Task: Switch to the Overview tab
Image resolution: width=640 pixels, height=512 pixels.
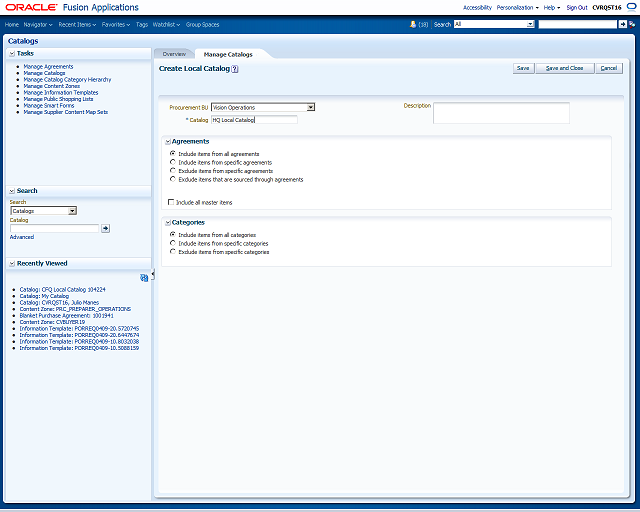Action: point(174,54)
